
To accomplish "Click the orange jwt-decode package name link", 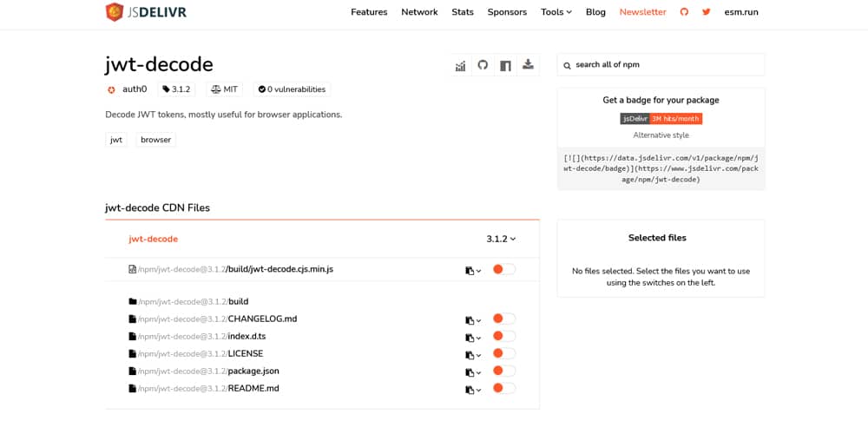I will pyautogui.click(x=154, y=240).
